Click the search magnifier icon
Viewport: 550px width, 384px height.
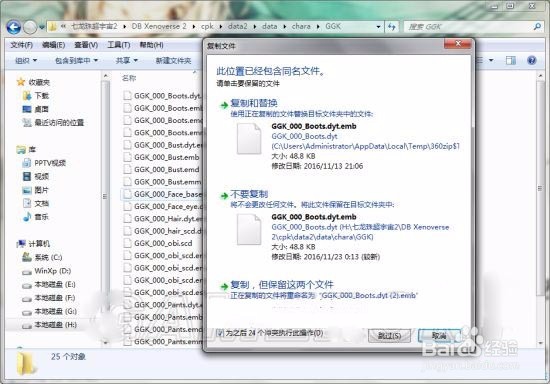[x=537, y=26]
